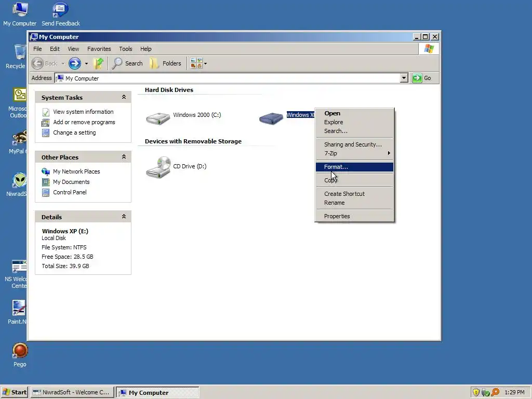The image size is (532, 399).
Task: Expand the 7-Zip submenu
Action: pyautogui.click(x=354, y=153)
